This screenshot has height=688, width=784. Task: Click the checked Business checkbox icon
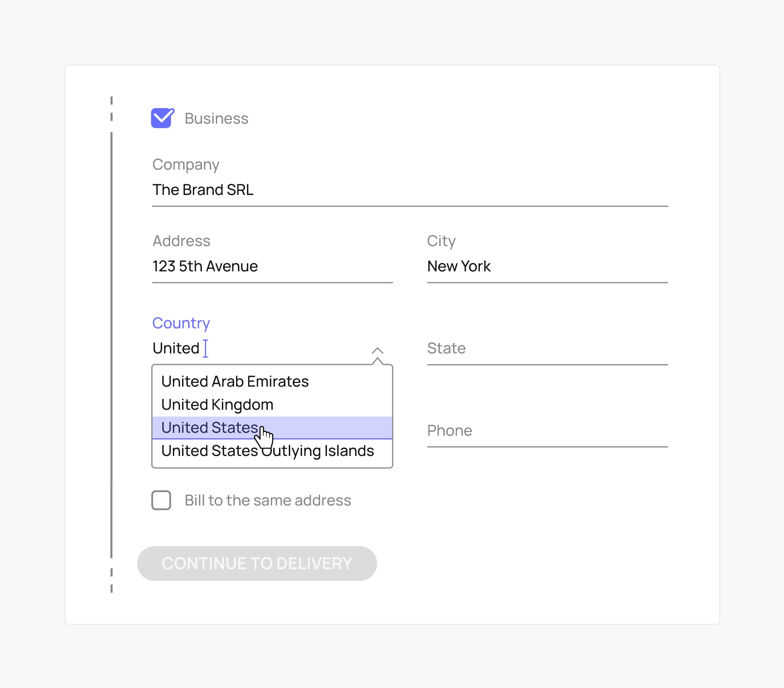162,118
